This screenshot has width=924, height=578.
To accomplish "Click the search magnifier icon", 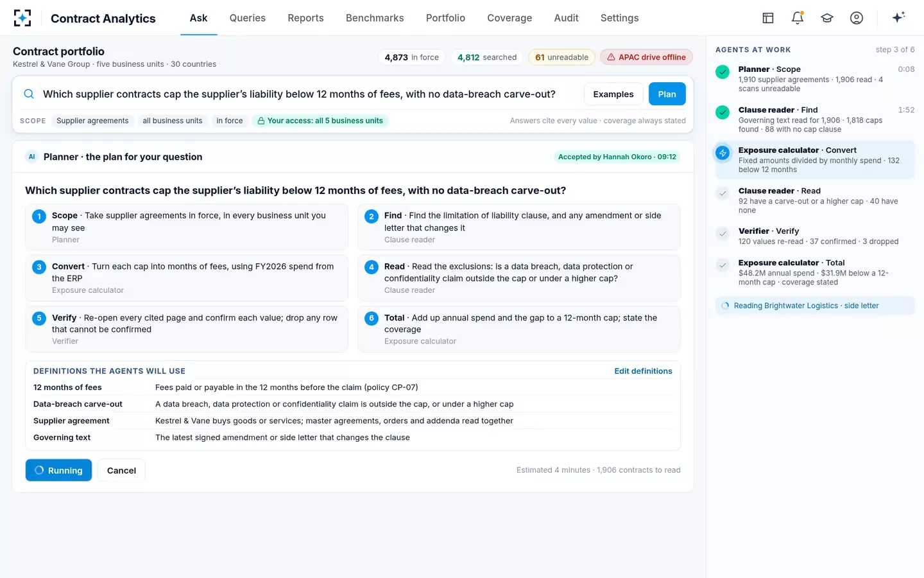I will tap(29, 94).
